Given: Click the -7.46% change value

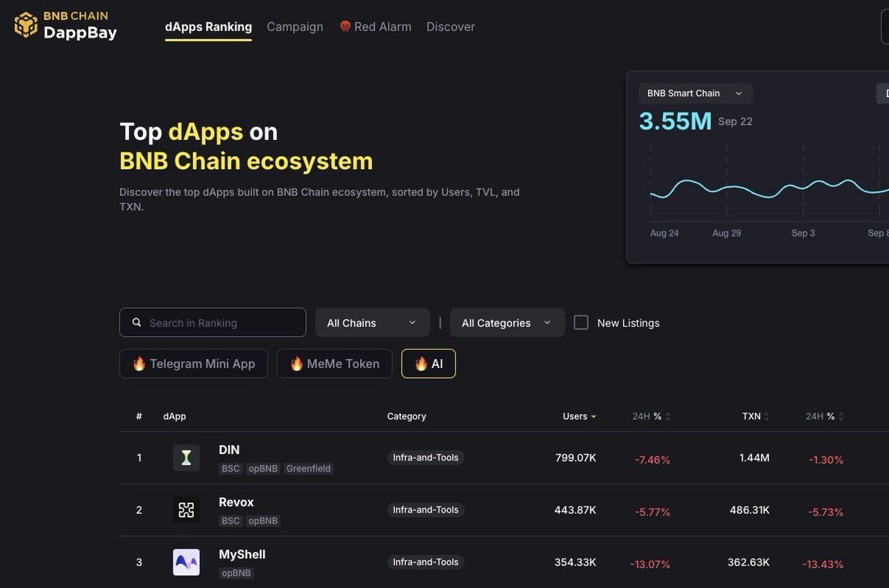Looking at the screenshot, I should click(x=653, y=460).
